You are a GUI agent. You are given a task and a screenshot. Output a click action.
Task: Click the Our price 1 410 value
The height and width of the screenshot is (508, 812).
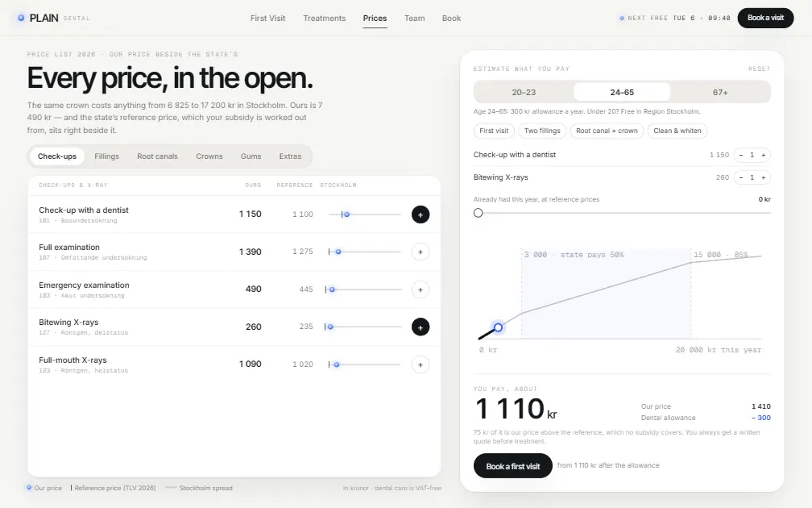[761, 406]
